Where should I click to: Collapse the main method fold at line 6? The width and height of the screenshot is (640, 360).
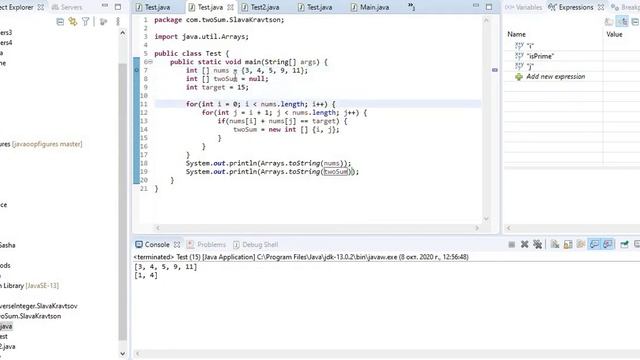(x=150, y=62)
